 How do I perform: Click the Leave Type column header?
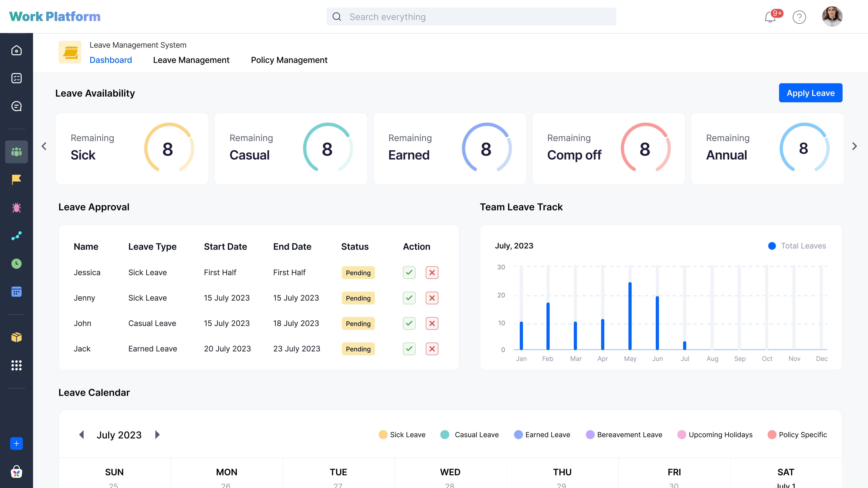coord(152,247)
